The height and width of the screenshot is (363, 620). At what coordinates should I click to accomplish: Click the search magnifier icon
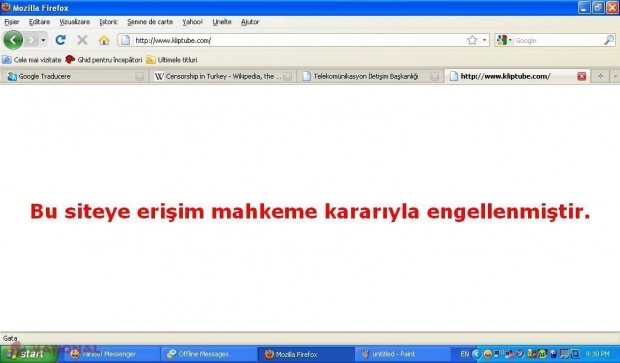[609, 40]
